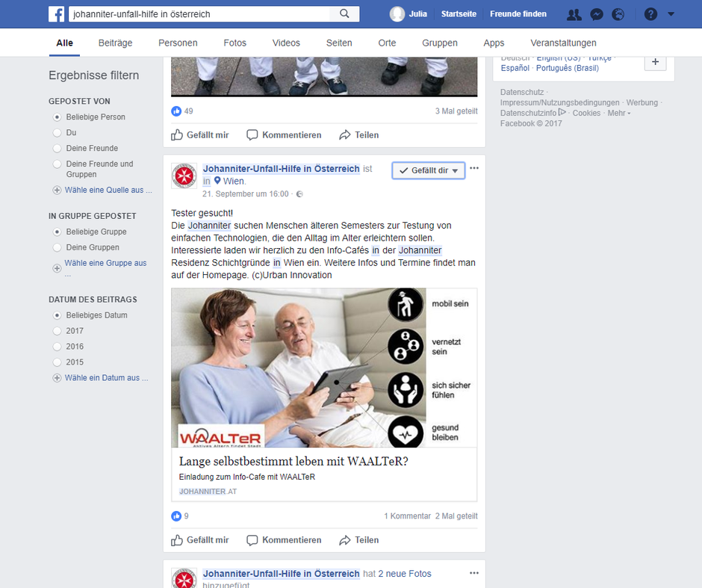The width and height of the screenshot is (702, 588).
Task: Click plus icon next to Wähle eine Quelle aus
Action: [57, 191]
